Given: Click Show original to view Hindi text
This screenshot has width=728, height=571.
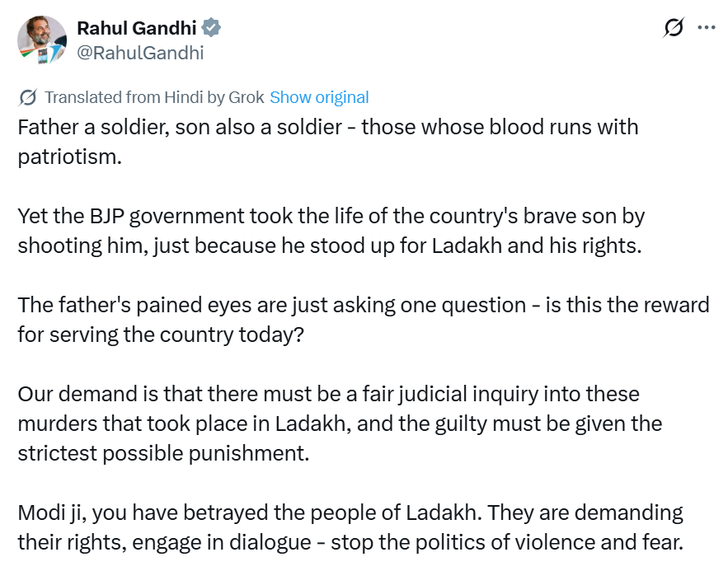Looking at the screenshot, I should coord(319,97).
